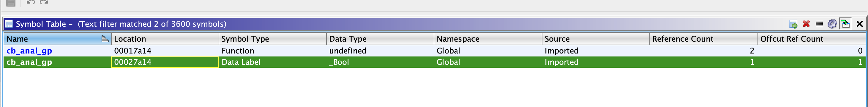868x107 pixels.
Task: Click Global namespace in the Data Label row
Action: click(488, 62)
